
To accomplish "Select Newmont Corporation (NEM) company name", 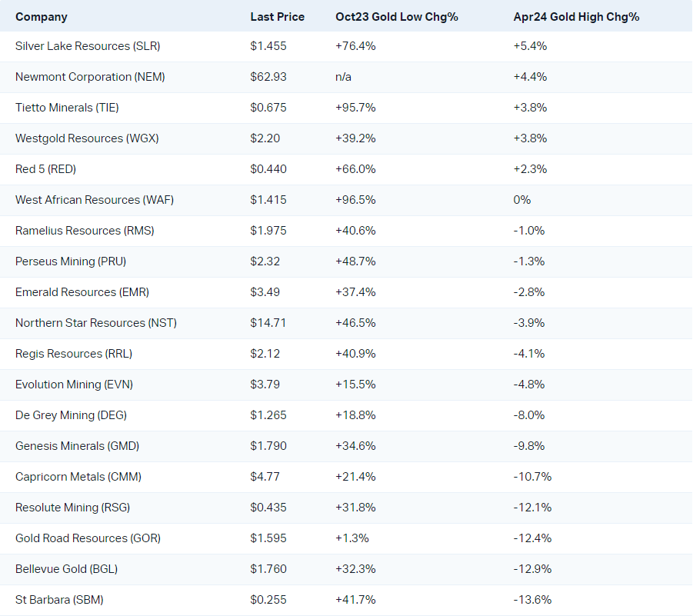I will click(x=90, y=77).
